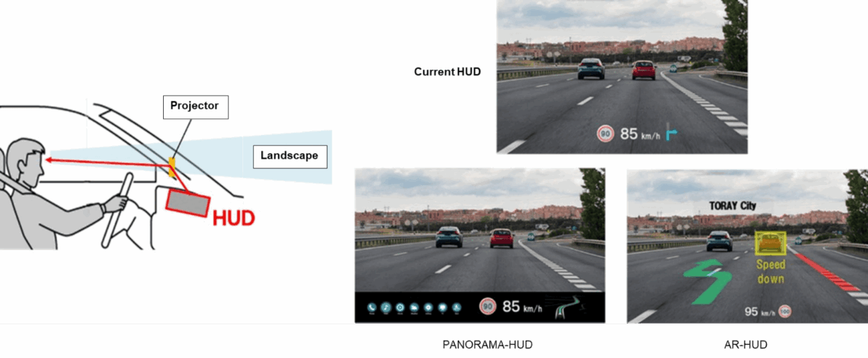Select the 100 speed limit sign beside 95 km/h
Screen dimensions: 868x358
point(785,312)
